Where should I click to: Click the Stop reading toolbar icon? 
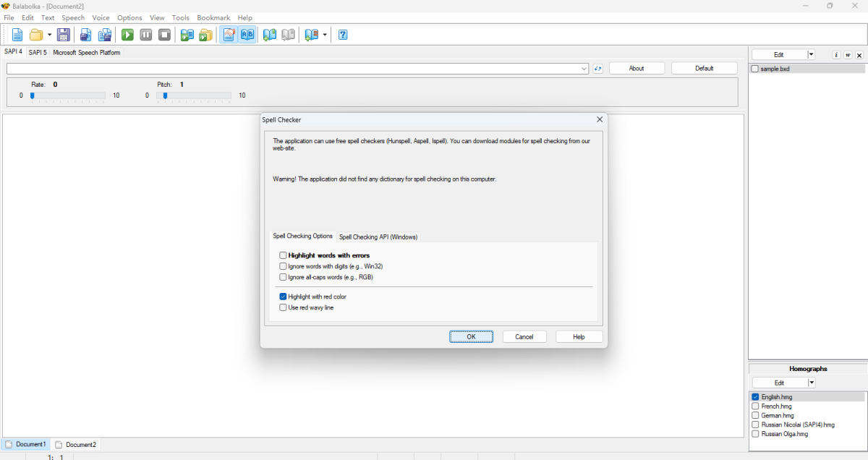(x=164, y=35)
